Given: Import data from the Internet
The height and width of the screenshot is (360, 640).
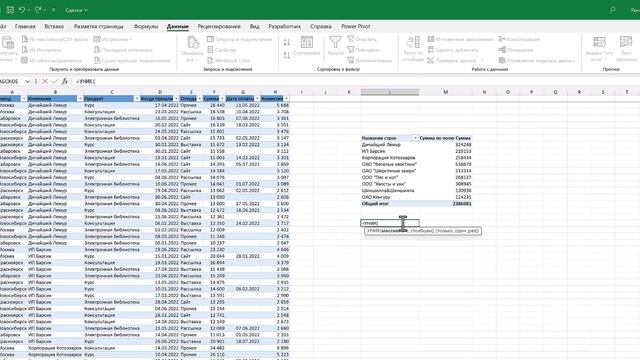Looking at the screenshot, I should point(41,50).
